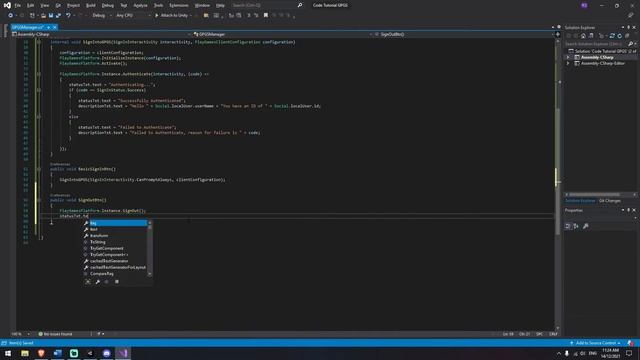Open the Extensions menu
The image size is (640, 360).
point(179,5)
